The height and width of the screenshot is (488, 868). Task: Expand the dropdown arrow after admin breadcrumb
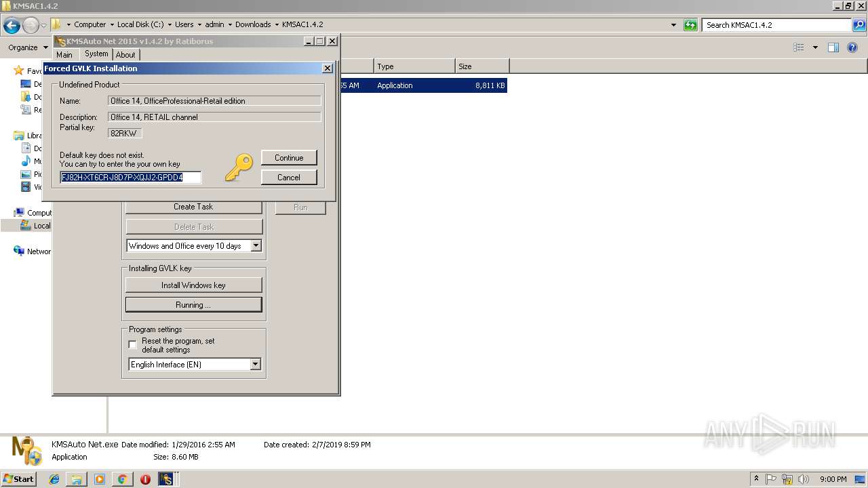[x=229, y=24]
